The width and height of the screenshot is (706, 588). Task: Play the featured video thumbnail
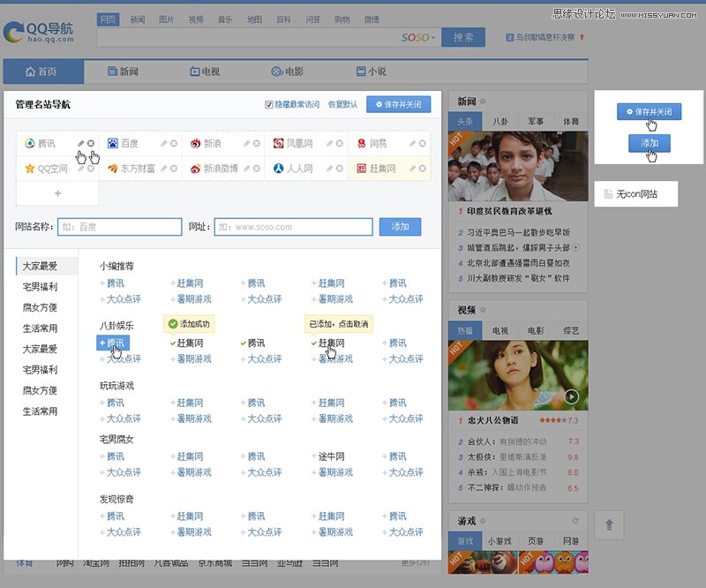571,396
